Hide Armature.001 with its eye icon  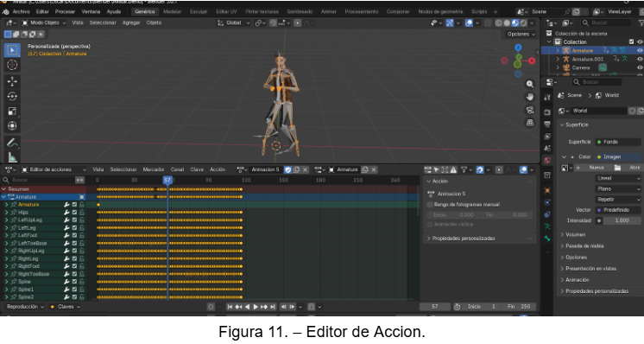(x=640, y=59)
